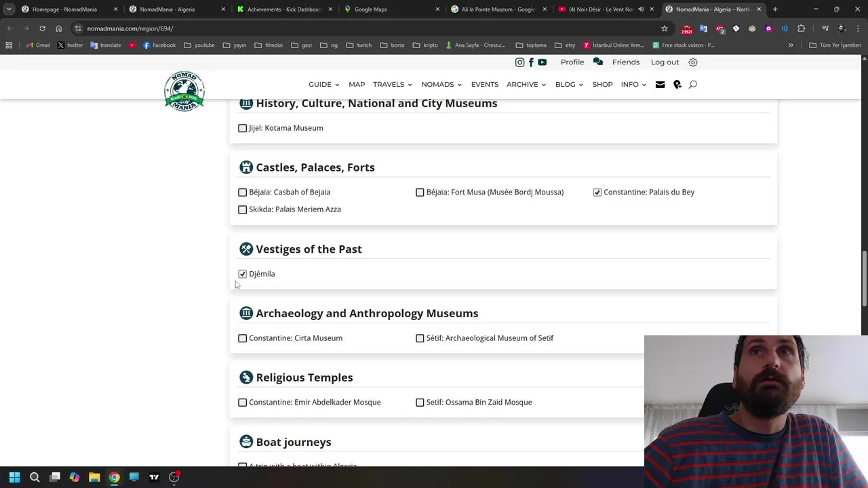
Task: Check Béjaïa: Fort Musa checkbox
Action: 420,192
